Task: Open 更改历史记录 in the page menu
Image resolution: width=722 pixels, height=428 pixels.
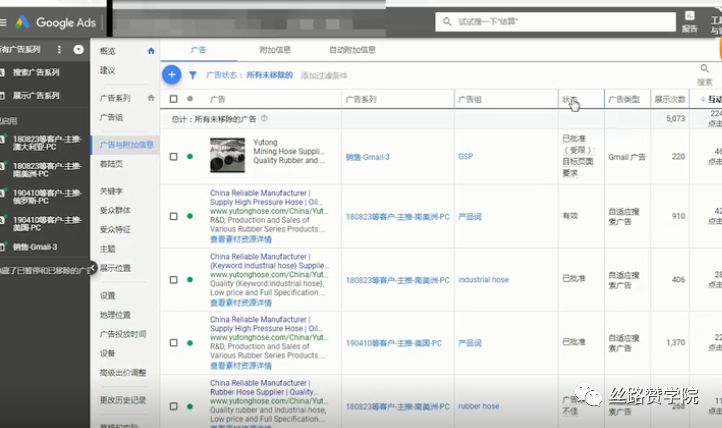Action: click(x=122, y=400)
